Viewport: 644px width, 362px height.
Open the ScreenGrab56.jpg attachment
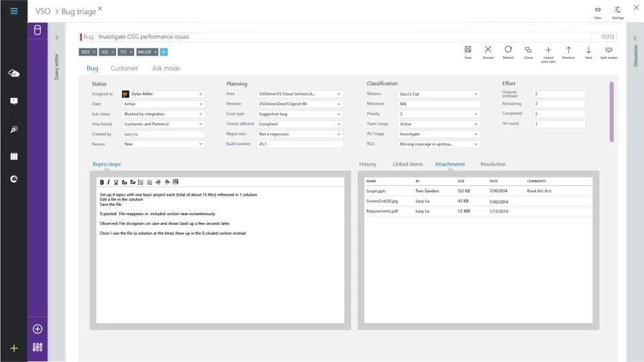click(382, 201)
